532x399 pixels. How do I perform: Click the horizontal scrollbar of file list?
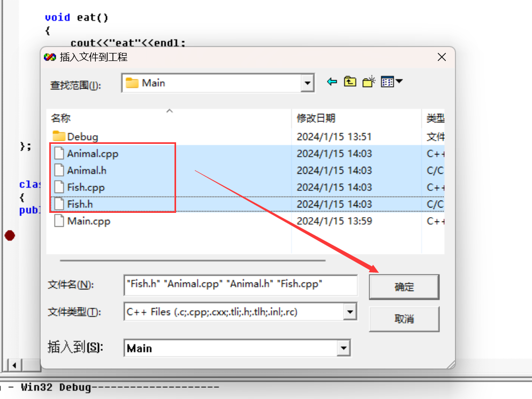193,260
